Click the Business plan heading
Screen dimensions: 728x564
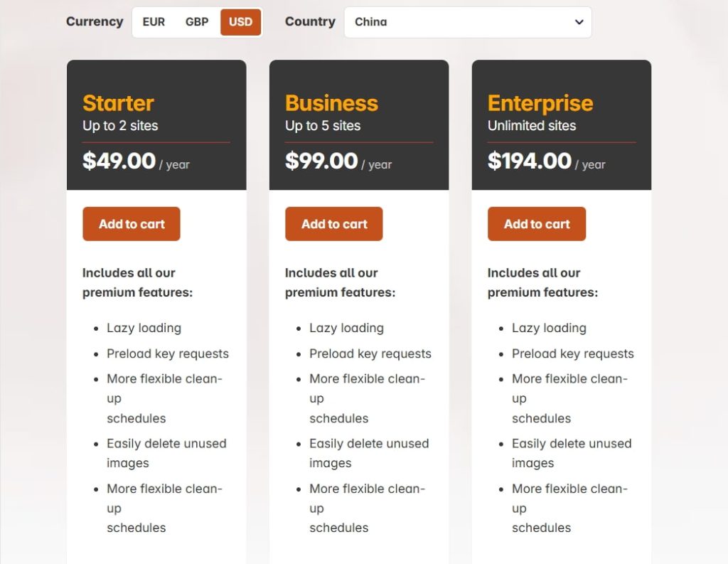[331, 103]
